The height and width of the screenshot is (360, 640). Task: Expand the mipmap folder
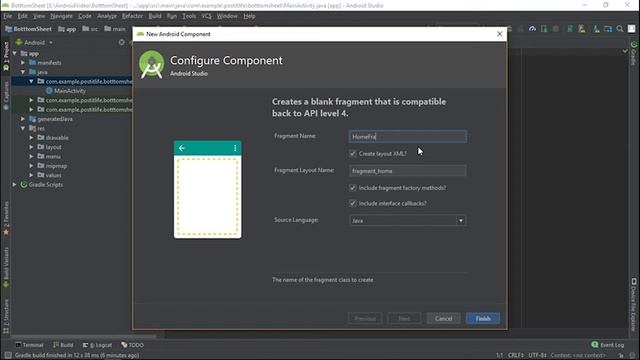tap(31, 166)
